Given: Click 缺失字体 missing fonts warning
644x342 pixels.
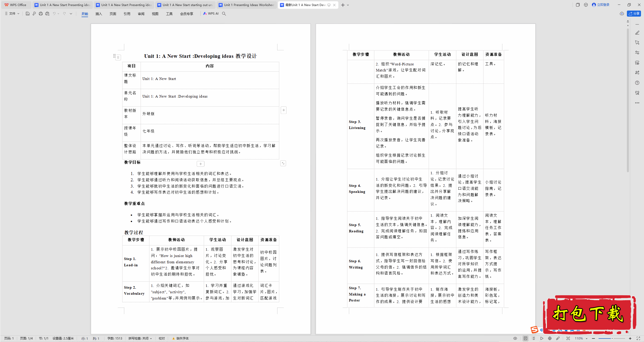Looking at the screenshot, I should [x=180, y=338].
